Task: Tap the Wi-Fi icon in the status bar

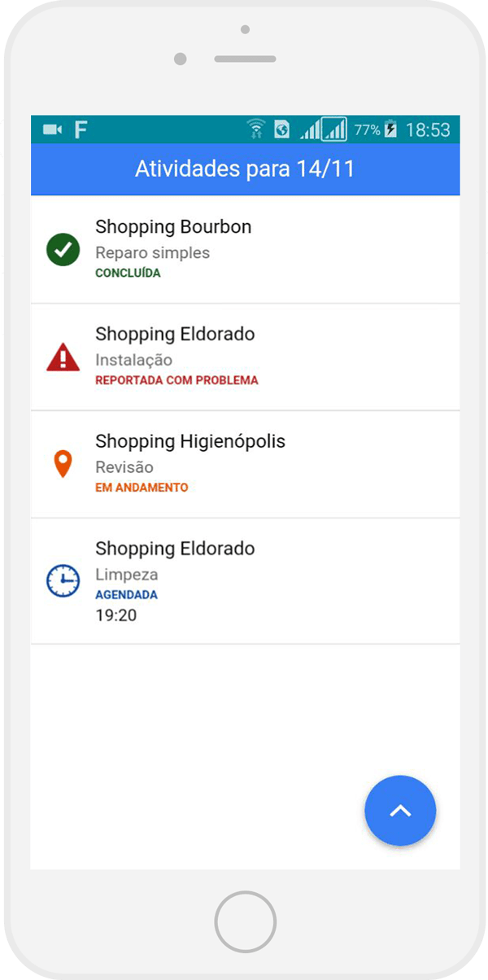Action: point(256,129)
